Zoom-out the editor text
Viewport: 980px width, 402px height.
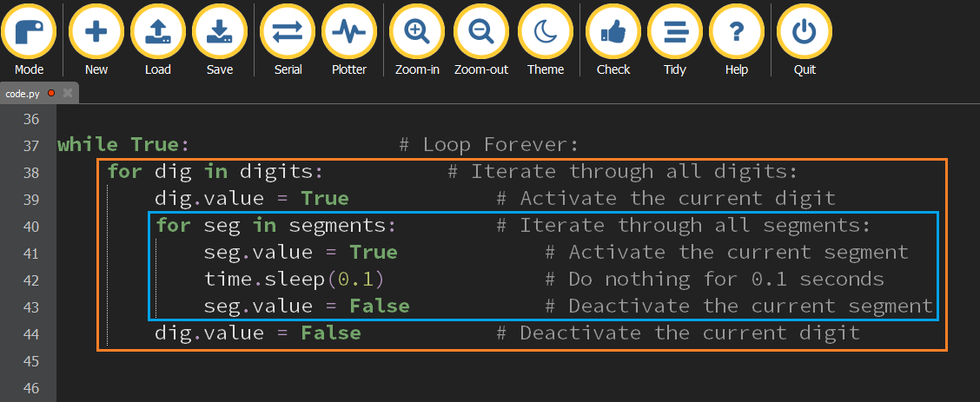pyautogui.click(x=480, y=32)
